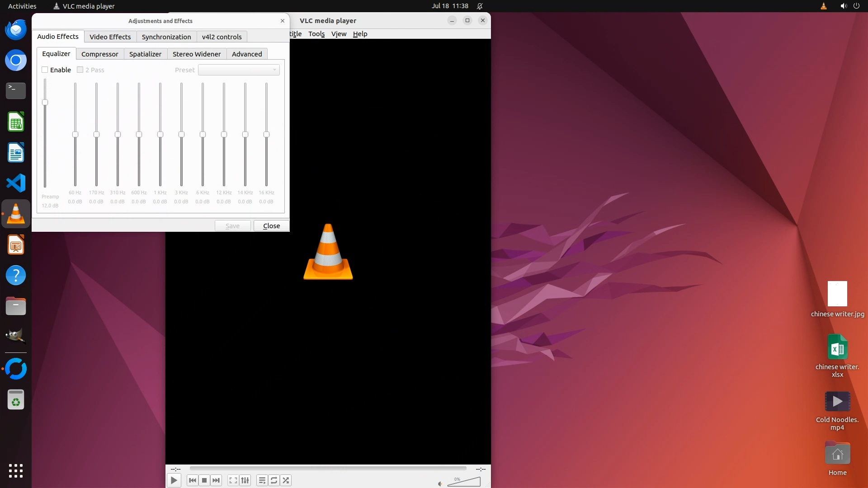Open extended settings from the playback toolbar
This screenshot has height=488, width=868.
[245, 480]
